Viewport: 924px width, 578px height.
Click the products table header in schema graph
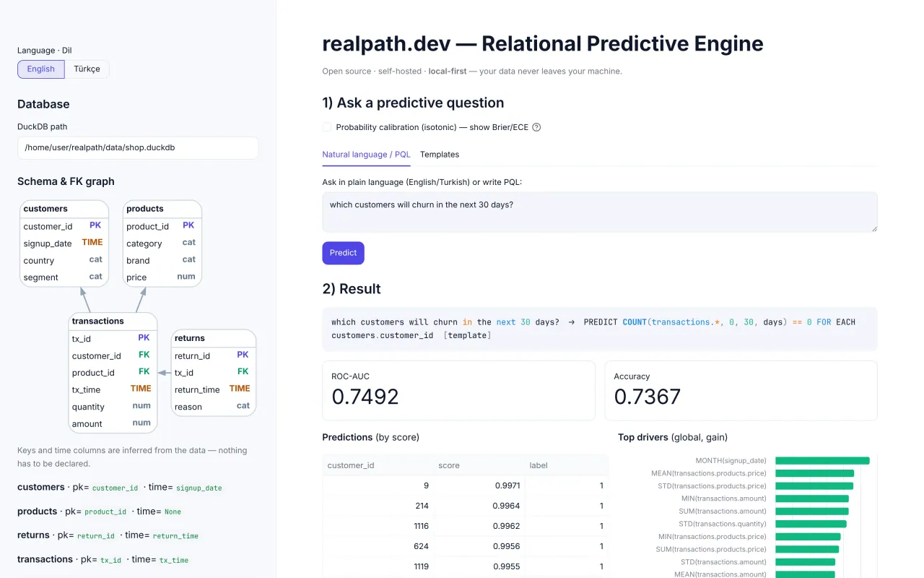coord(162,209)
